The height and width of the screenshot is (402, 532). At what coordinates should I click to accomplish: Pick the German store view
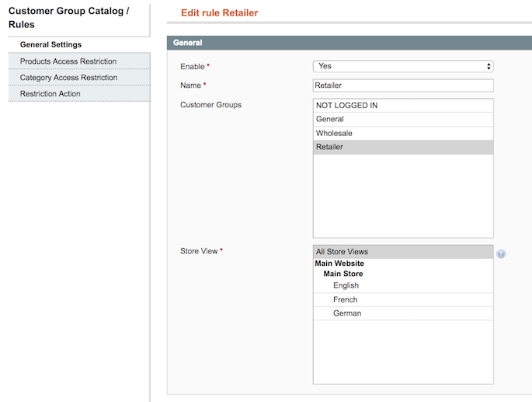tap(403, 313)
